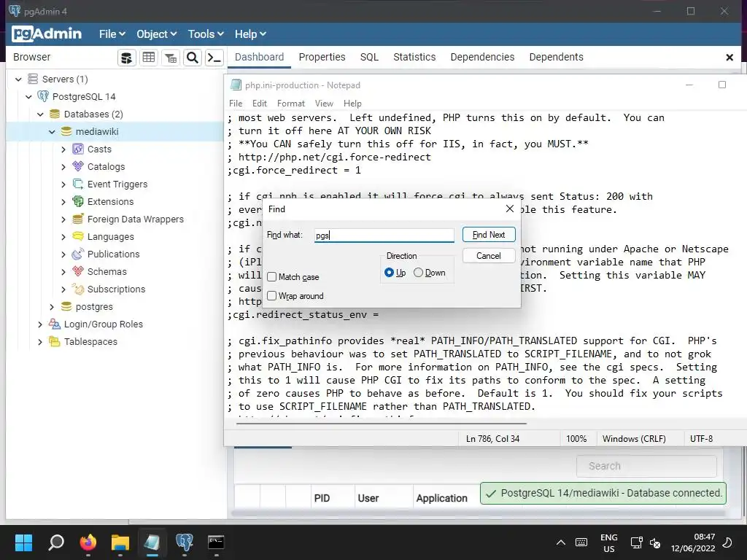
Task: Click the Find what input field
Action: pyautogui.click(x=384, y=236)
